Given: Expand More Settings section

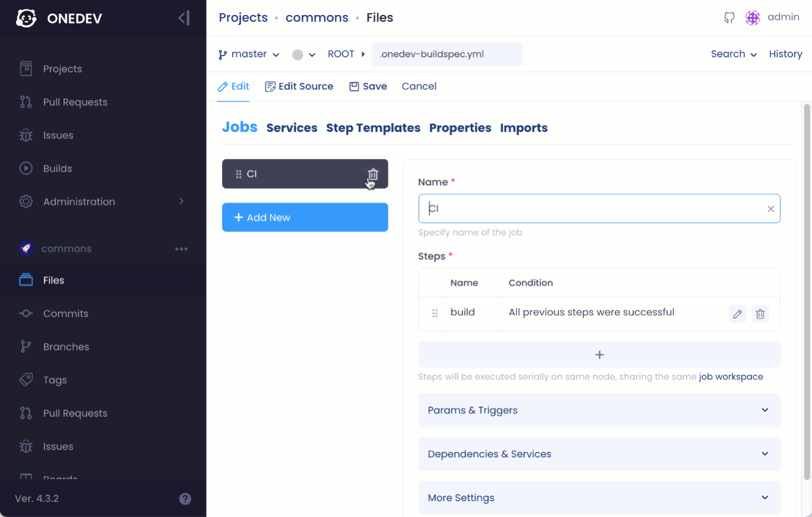Looking at the screenshot, I should [x=599, y=498].
